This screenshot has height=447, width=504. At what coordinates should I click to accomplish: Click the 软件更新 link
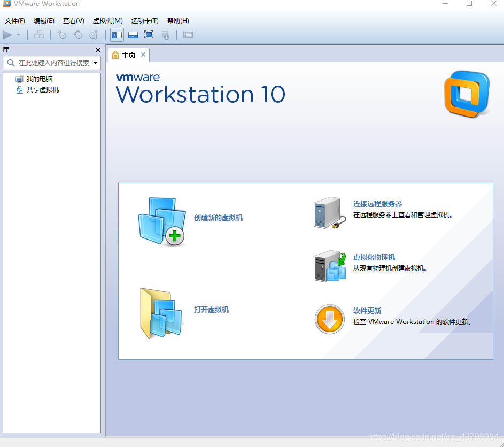point(367,311)
